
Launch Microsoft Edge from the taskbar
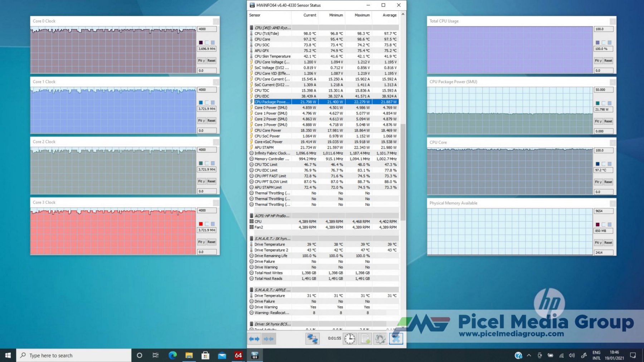pyautogui.click(x=173, y=355)
